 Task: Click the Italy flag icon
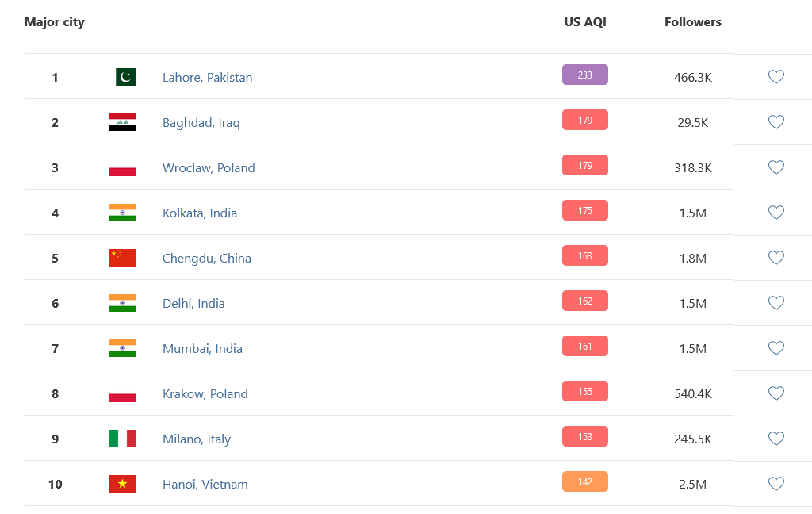click(122, 439)
